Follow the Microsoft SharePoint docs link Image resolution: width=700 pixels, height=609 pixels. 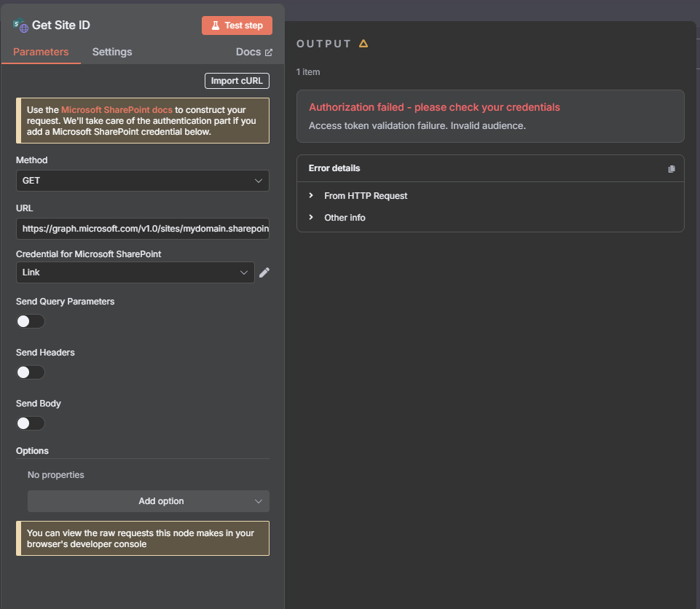(x=117, y=110)
